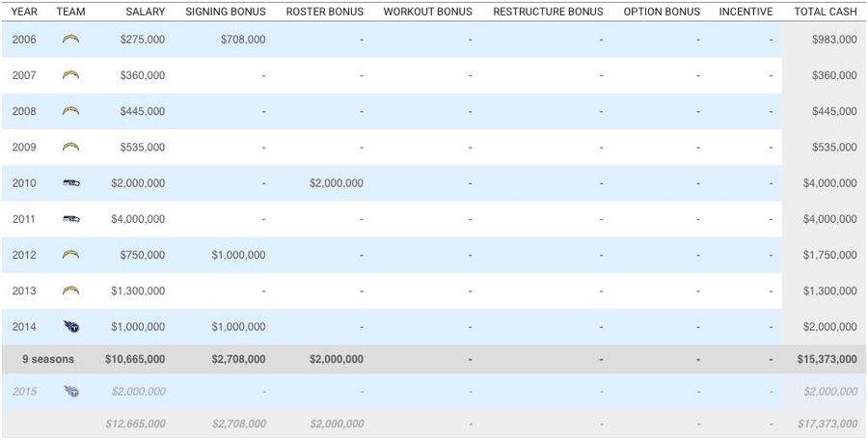The height and width of the screenshot is (441, 868).
Task: Click the Chargers logo in the 2013 row
Action: click(70, 290)
